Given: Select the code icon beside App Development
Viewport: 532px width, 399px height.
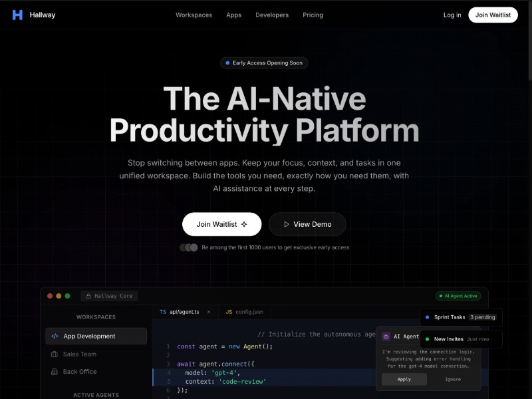Looking at the screenshot, I should tap(55, 336).
